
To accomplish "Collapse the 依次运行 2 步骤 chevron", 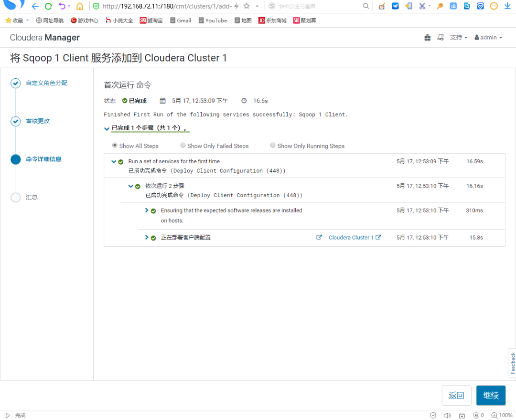I will (x=130, y=186).
